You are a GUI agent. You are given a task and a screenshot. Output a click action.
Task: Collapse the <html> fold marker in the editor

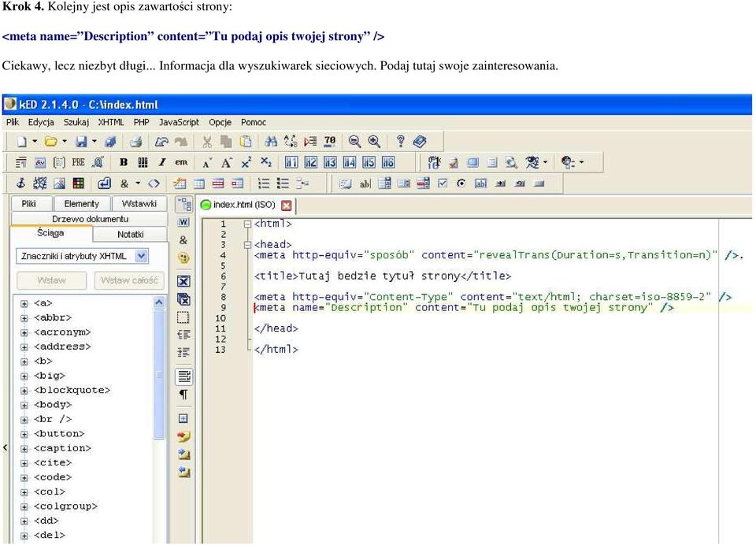coord(247,224)
